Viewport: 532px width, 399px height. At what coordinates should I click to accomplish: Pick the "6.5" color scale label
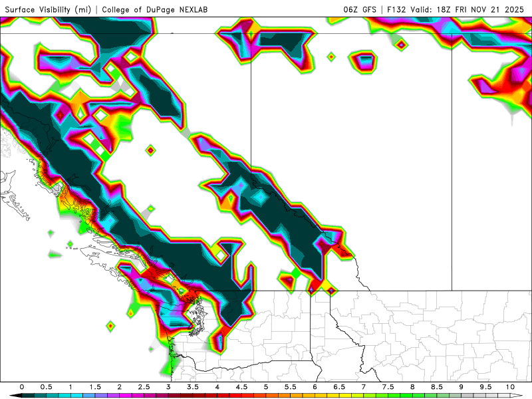click(339, 387)
